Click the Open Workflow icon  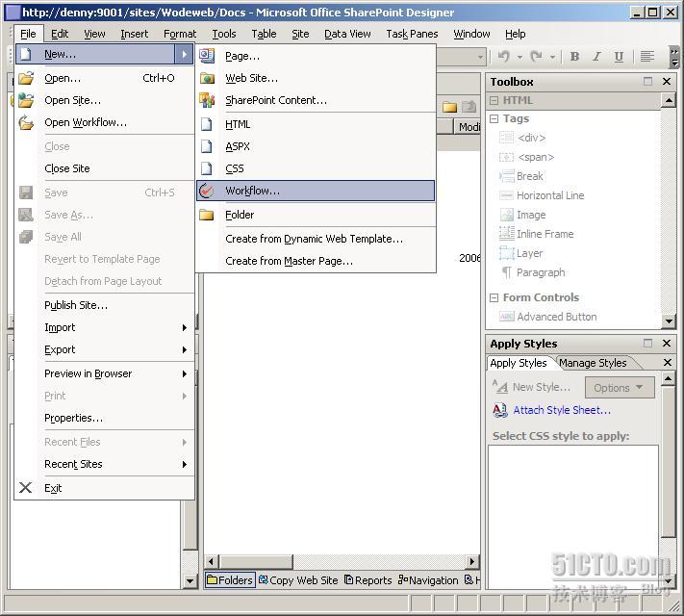(26, 122)
